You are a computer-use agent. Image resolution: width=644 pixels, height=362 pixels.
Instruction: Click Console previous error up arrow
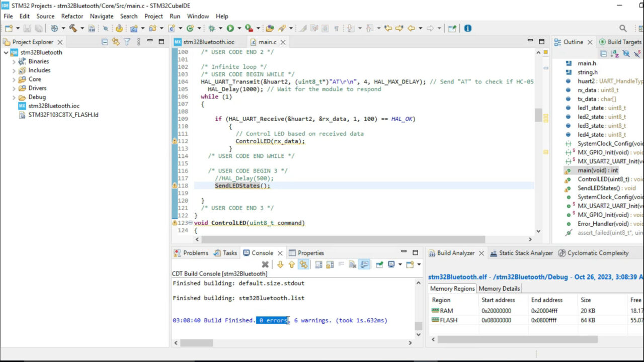[x=291, y=264]
